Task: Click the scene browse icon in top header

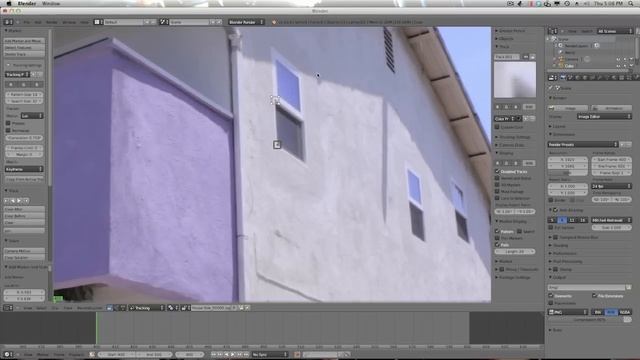Action: (163, 22)
